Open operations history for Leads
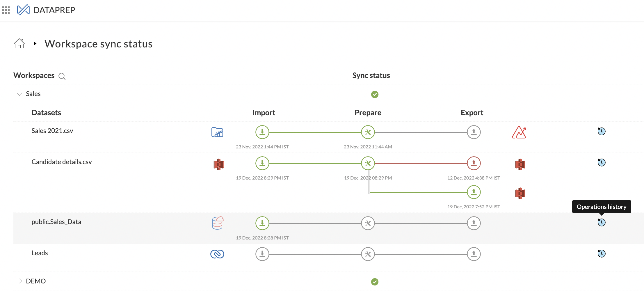This screenshot has width=644, height=291. [x=602, y=254]
